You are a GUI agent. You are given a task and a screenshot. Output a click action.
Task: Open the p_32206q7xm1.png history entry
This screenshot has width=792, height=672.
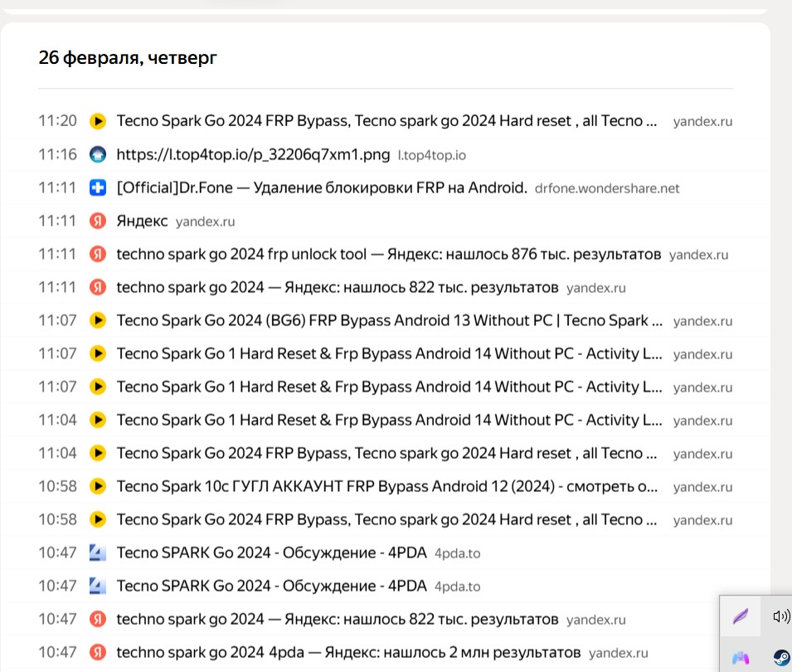(x=249, y=154)
